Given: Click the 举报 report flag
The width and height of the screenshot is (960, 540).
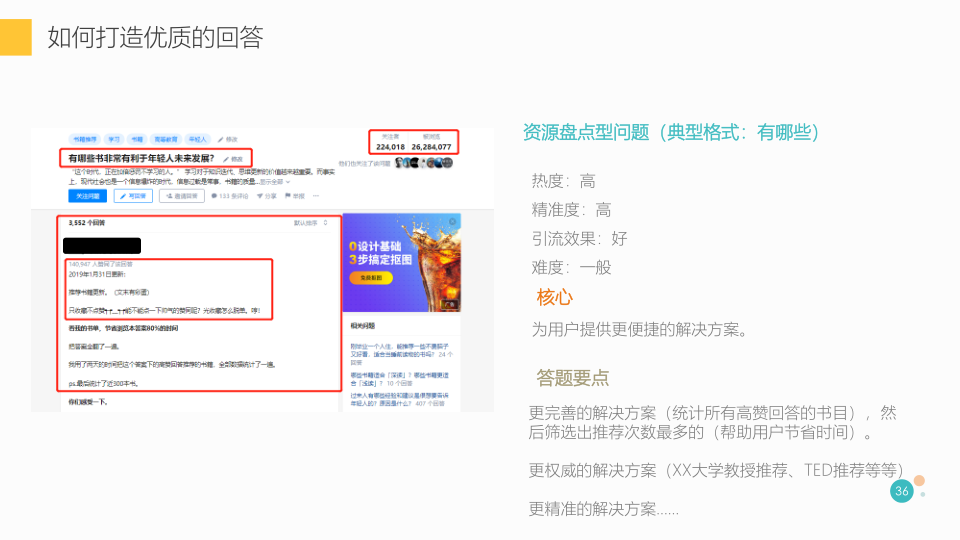Looking at the screenshot, I should pos(294,196).
